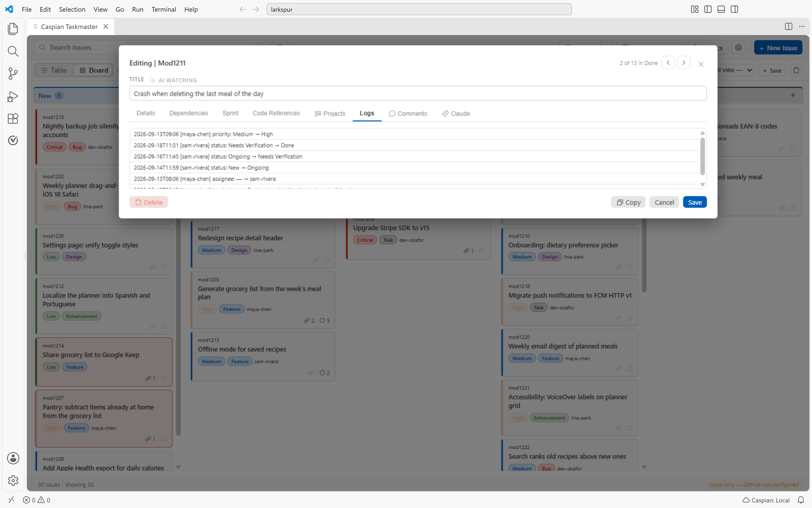Click the remote window indicator in the status bar
Image resolution: width=812 pixels, height=508 pixels.
click(x=11, y=500)
